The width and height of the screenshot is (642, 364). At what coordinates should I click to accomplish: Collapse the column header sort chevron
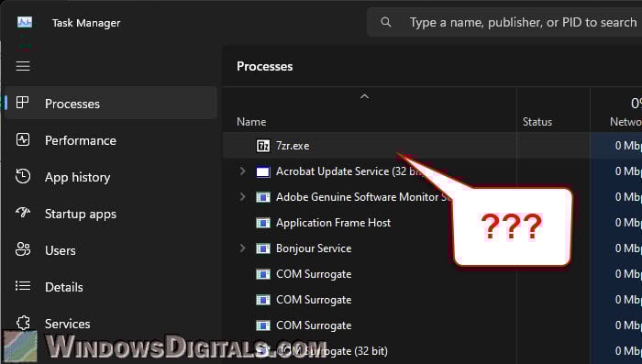(x=364, y=96)
